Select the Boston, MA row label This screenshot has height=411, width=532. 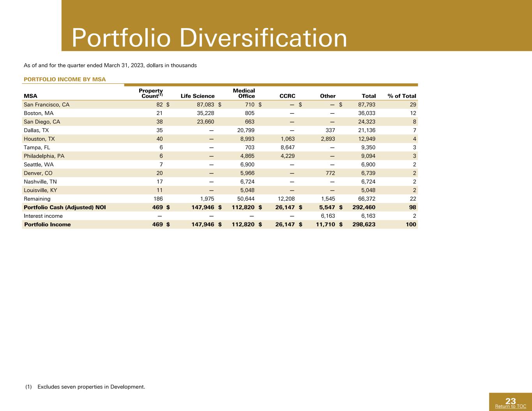(x=39, y=113)
